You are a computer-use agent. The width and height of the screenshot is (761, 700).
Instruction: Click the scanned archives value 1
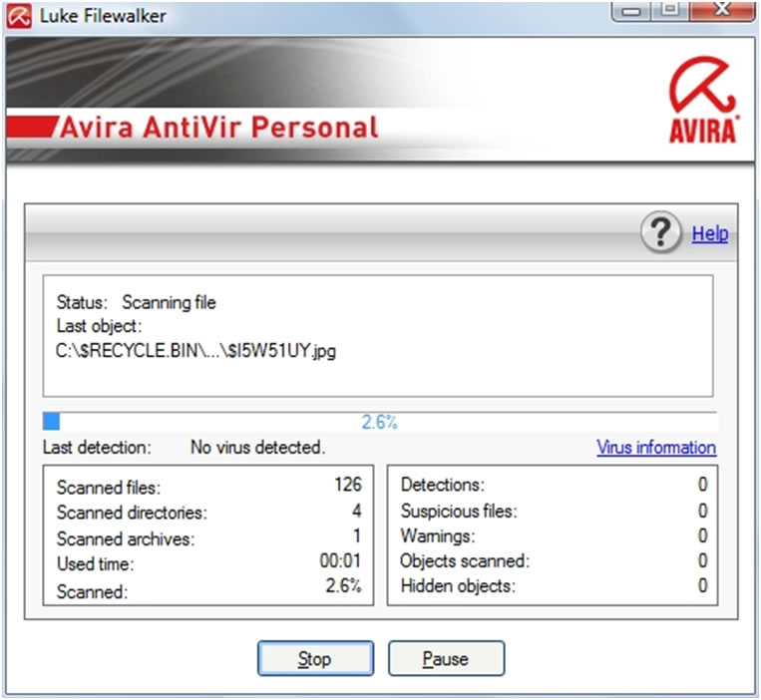tap(357, 536)
